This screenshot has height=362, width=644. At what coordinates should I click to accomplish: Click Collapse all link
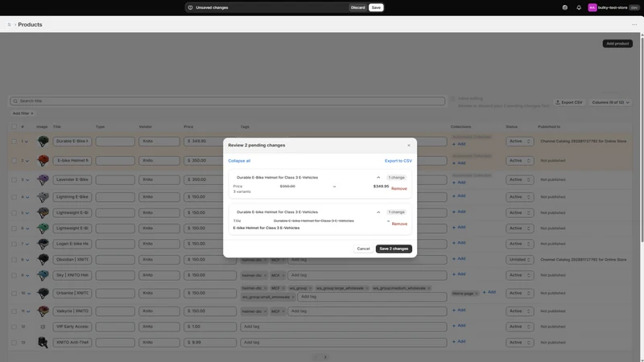pos(239,161)
